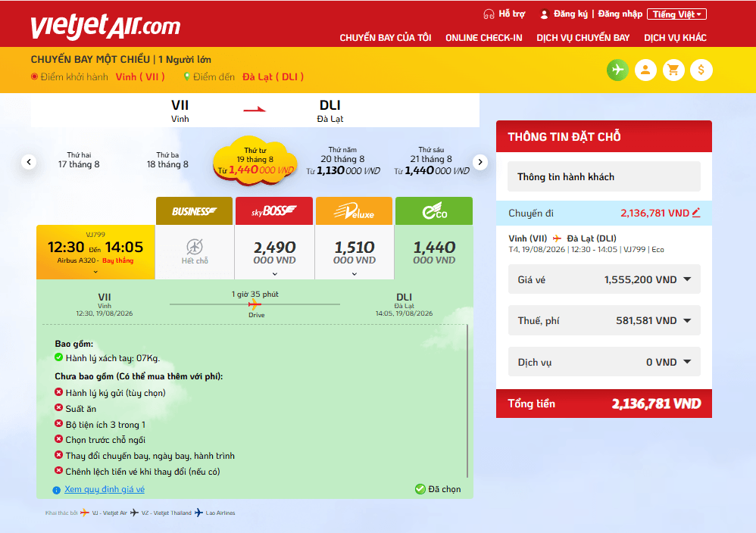Click the green airplane flight step icon
756x533 pixels.
coord(617,70)
